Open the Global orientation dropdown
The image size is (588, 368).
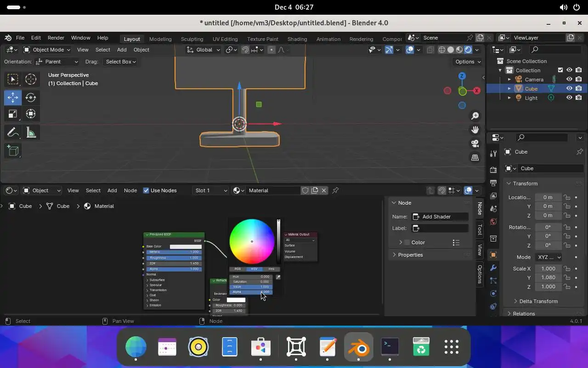[x=204, y=50]
